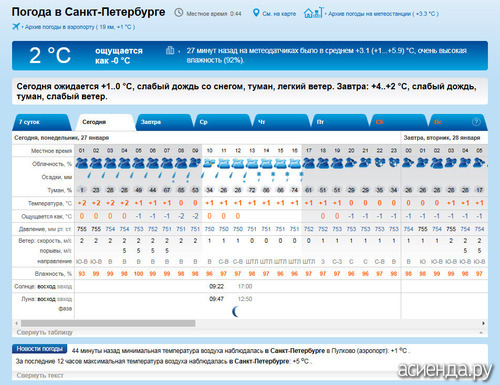Click the large 2 °C current temperature
Image resolution: width=500 pixels, height=385 pixels.
click(x=50, y=55)
